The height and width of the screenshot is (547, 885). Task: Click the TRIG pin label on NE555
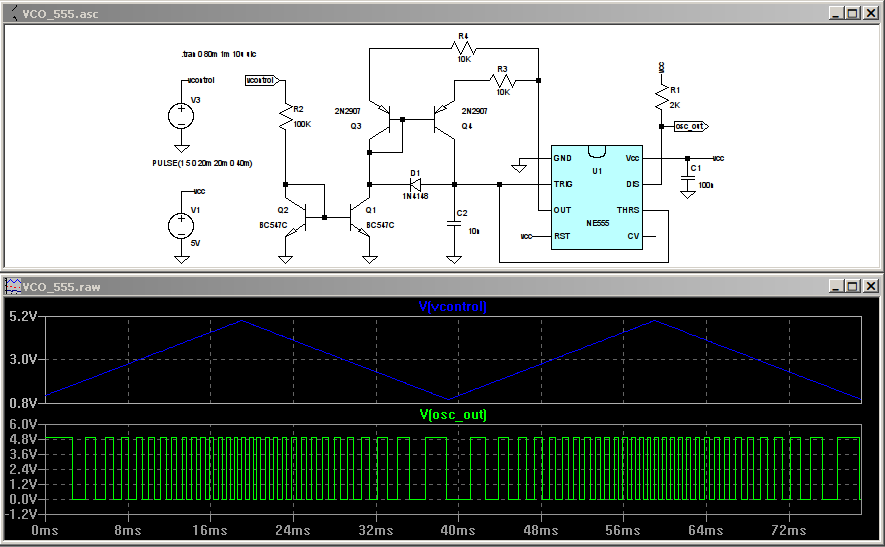tap(563, 184)
